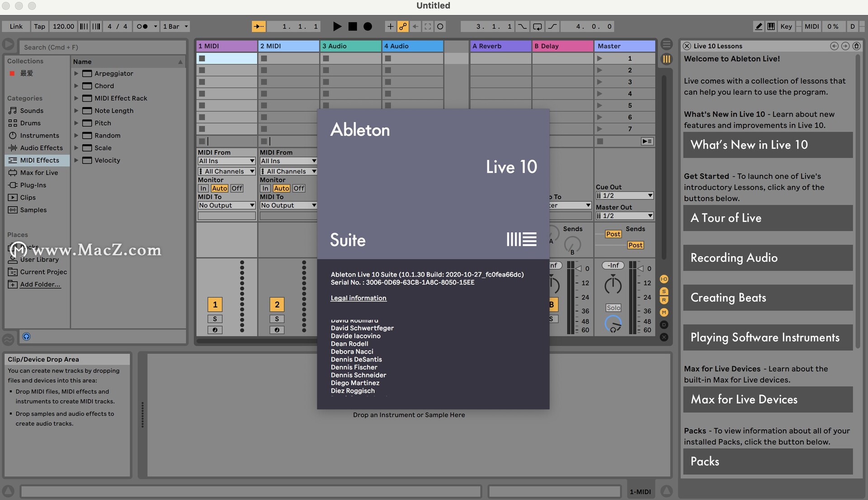Select the Audio Effects category
Image resolution: width=868 pixels, height=500 pixels.
pos(41,148)
